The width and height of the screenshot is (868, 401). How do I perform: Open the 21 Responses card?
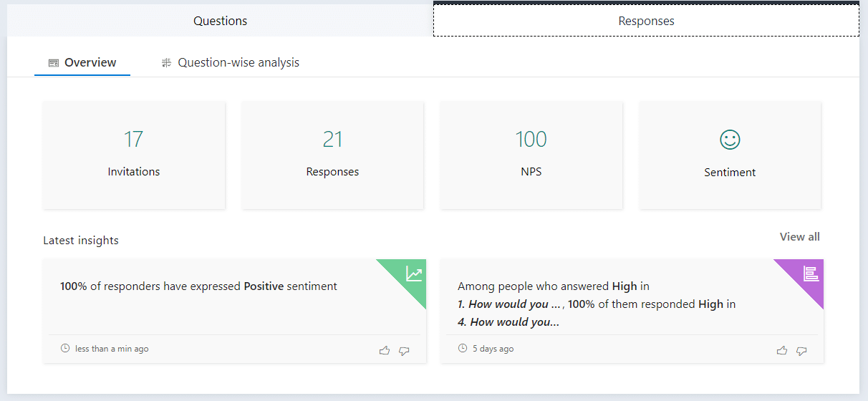tap(332, 155)
